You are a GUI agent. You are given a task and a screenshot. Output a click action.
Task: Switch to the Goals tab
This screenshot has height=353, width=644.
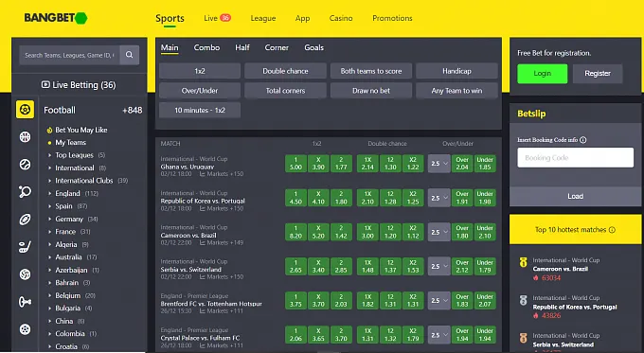(x=313, y=47)
